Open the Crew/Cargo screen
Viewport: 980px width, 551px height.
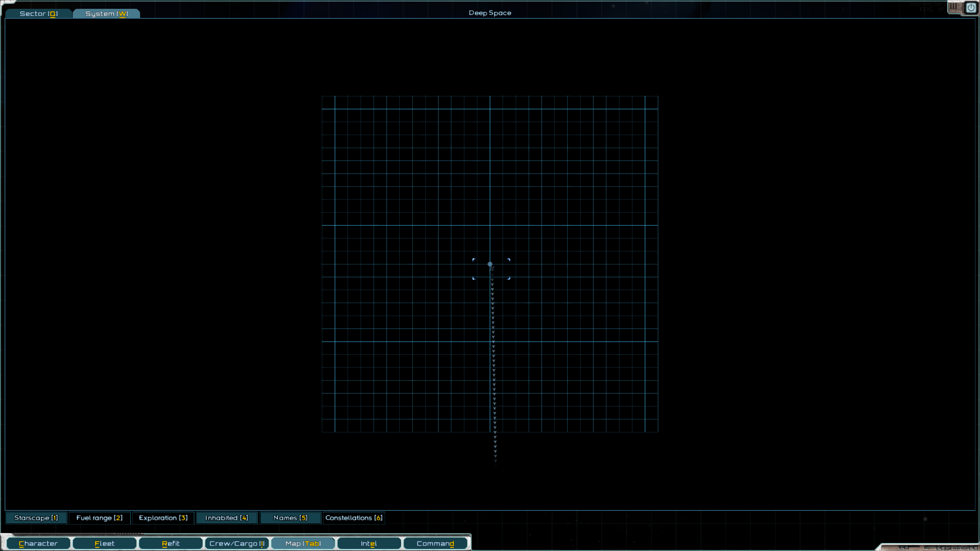pos(237,543)
